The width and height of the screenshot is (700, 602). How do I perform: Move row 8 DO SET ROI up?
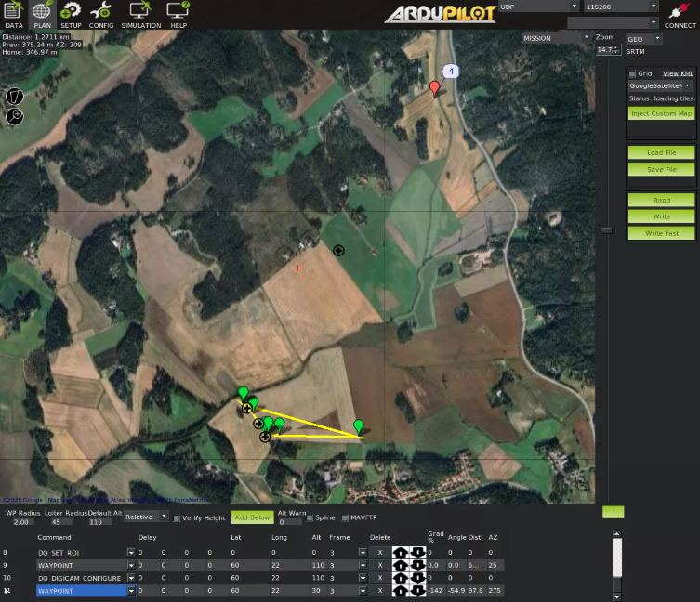tap(401, 553)
